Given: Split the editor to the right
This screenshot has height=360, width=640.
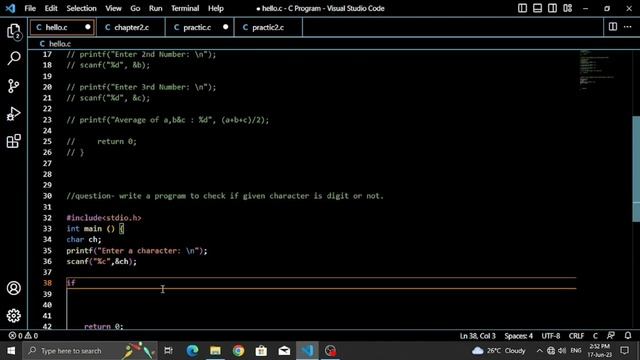Looking at the screenshot, I should 613,27.
